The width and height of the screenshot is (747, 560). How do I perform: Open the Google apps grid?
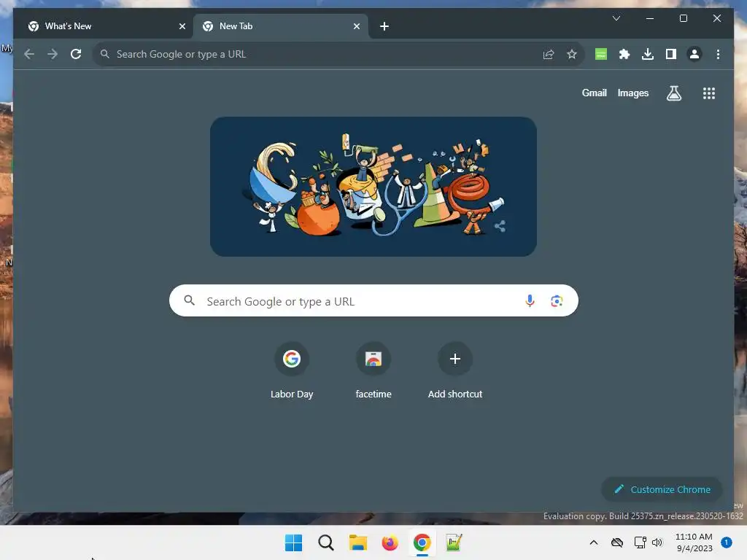pyautogui.click(x=709, y=93)
